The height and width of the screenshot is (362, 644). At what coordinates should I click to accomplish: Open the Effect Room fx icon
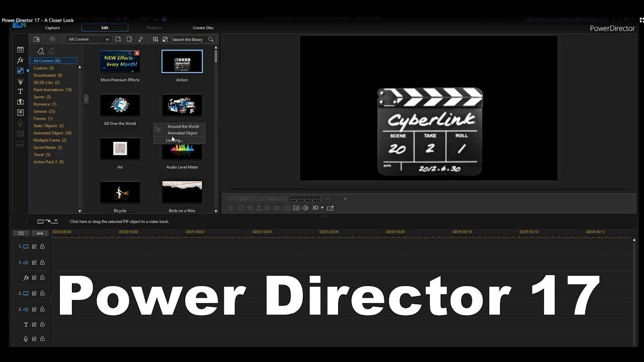coord(20,60)
